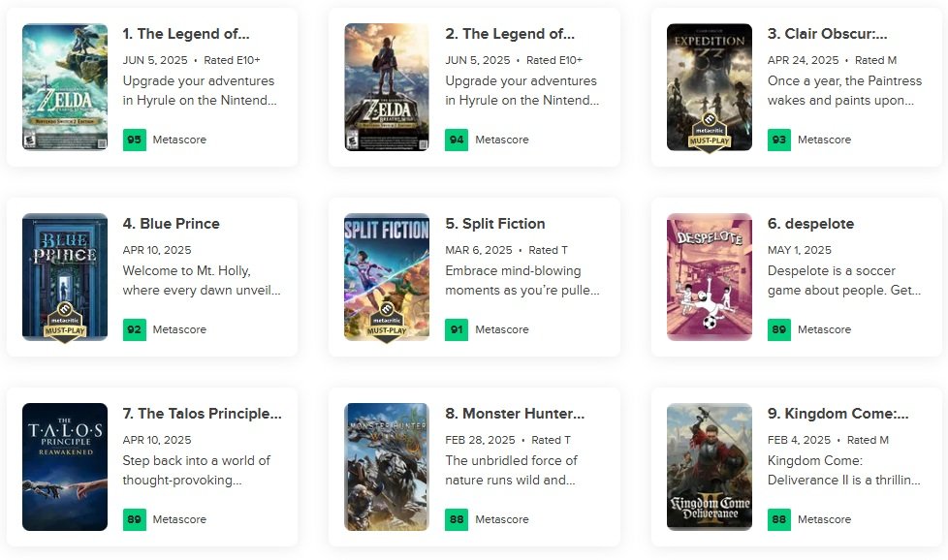Open the Talos Principle Reawakened cover
The width and height of the screenshot is (948, 560).
coord(65,467)
